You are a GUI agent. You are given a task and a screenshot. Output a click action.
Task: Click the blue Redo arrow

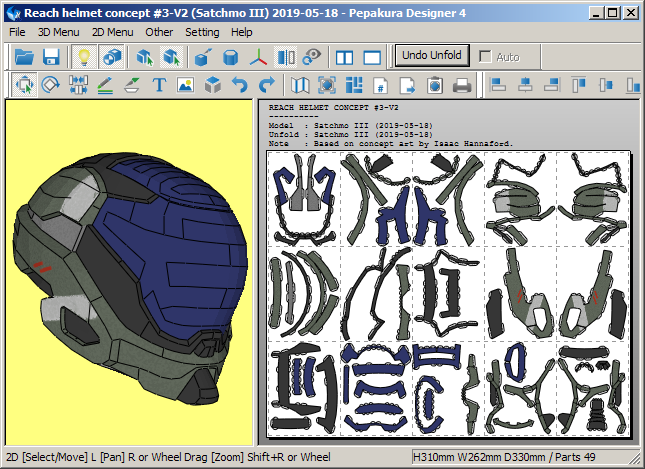[267, 85]
